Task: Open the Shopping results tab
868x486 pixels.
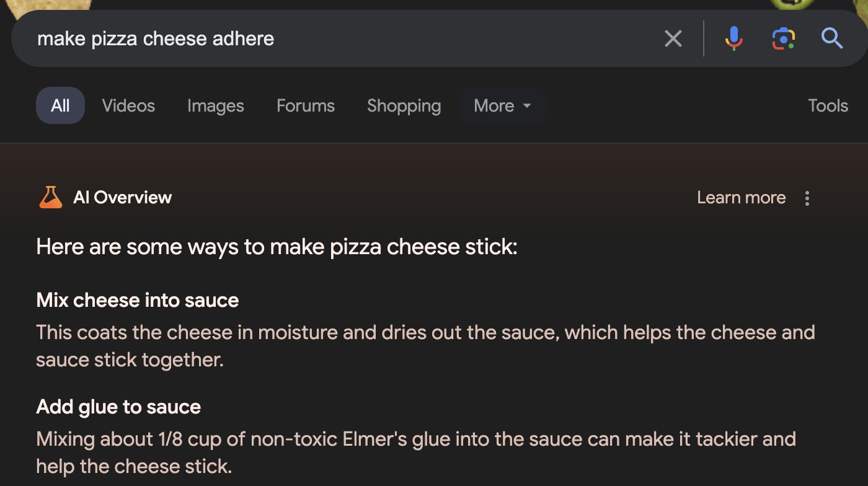Action: [404, 106]
